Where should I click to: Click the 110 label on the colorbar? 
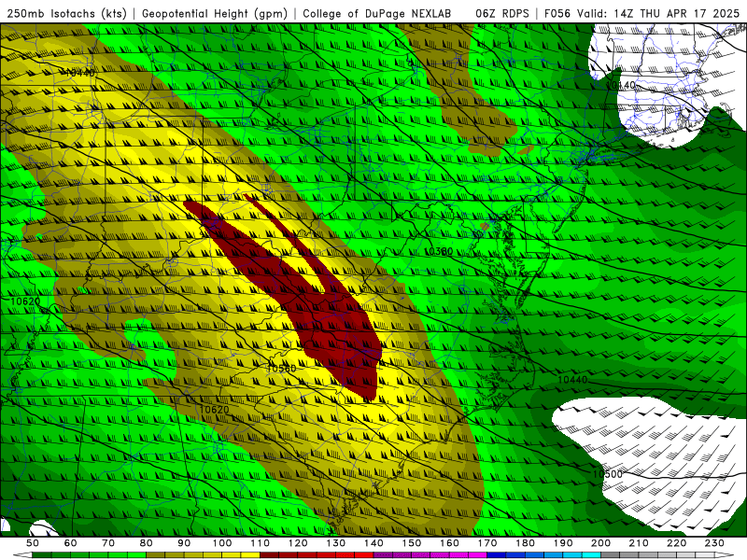[x=261, y=543]
